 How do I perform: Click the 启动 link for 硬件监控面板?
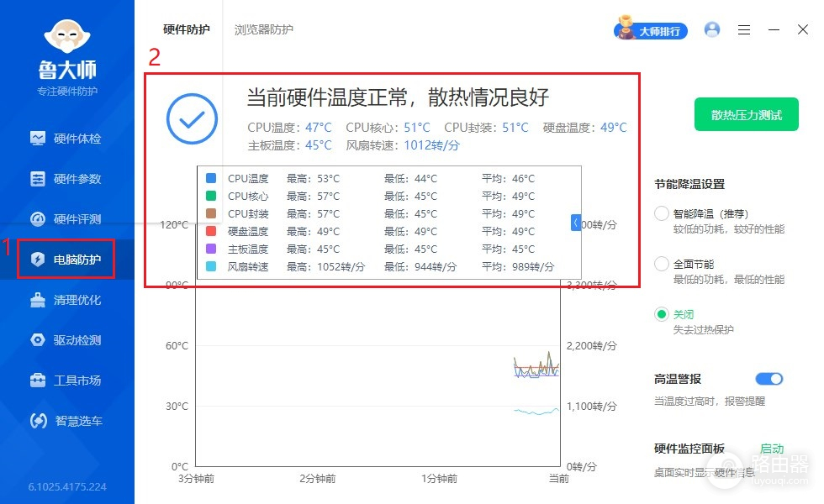click(771, 449)
